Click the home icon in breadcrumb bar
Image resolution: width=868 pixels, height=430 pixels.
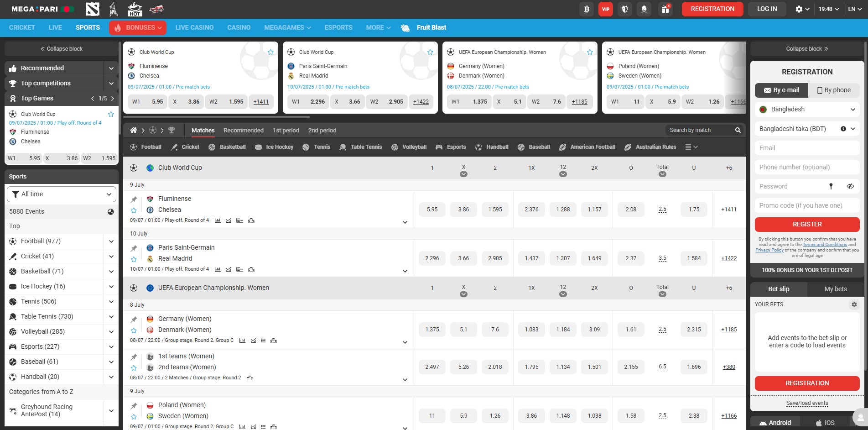(133, 131)
